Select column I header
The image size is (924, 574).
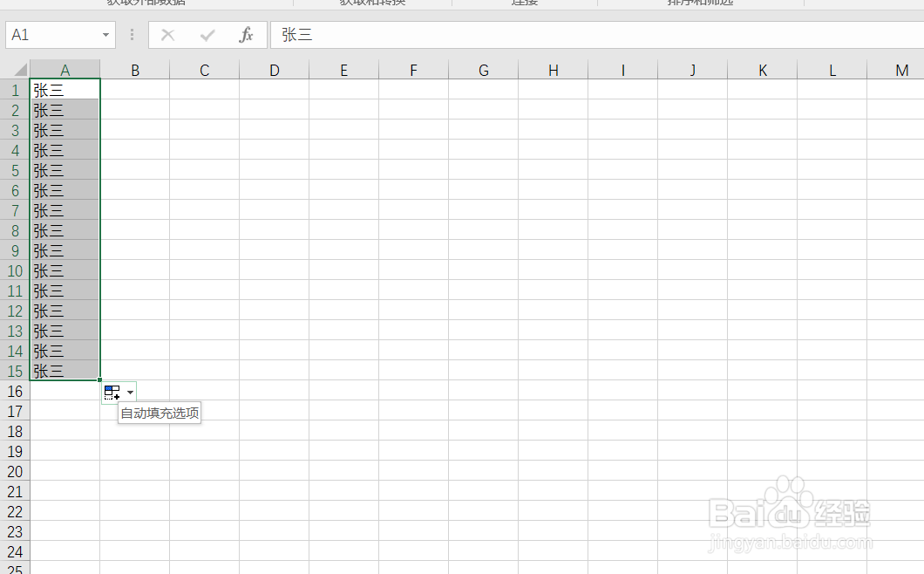(623, 70)
